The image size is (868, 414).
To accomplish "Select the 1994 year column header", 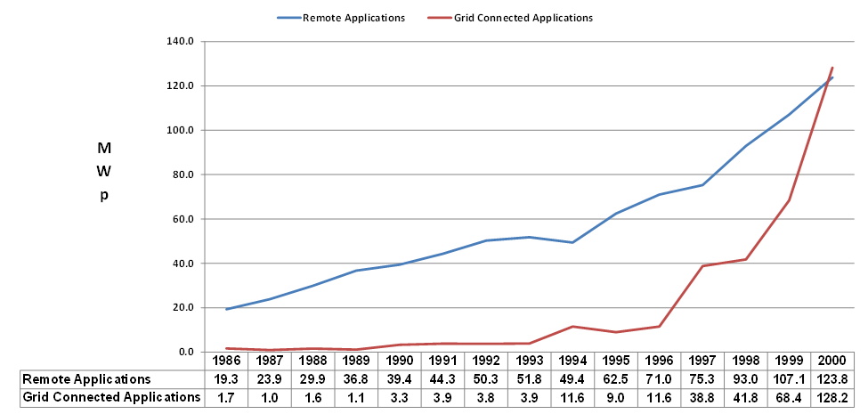I will 572,362.
